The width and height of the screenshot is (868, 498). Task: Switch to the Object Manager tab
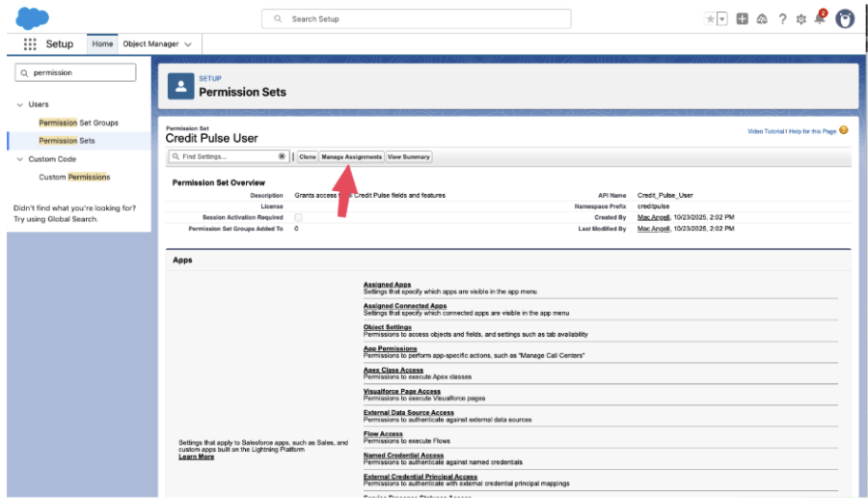[x=150, y=43]
